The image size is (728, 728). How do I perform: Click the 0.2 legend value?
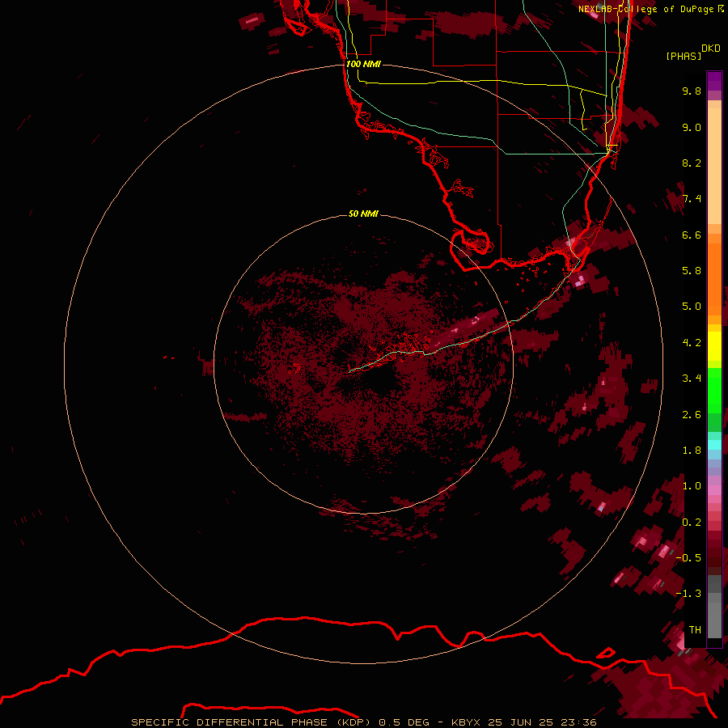click(x=692, y=523)
